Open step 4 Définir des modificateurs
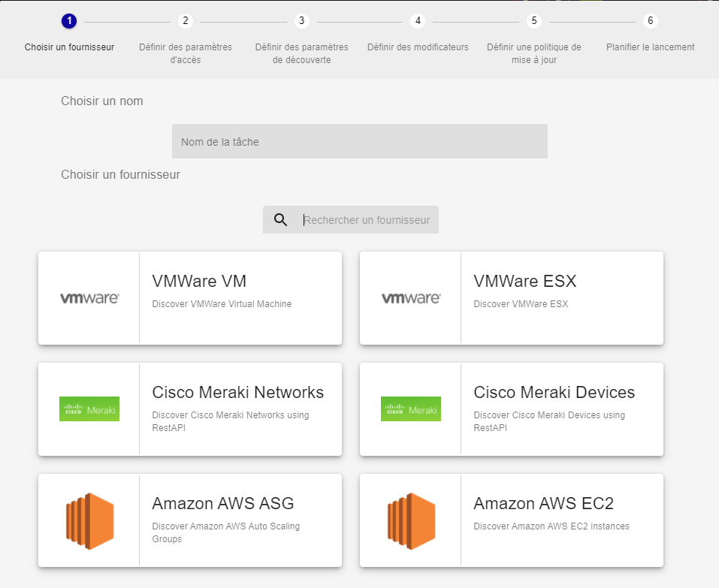 coord(418,21)
